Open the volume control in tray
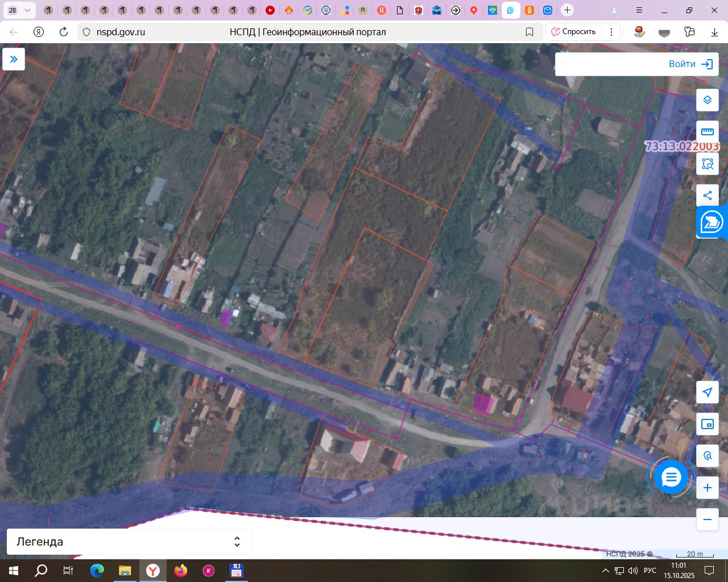 point(633,571)
